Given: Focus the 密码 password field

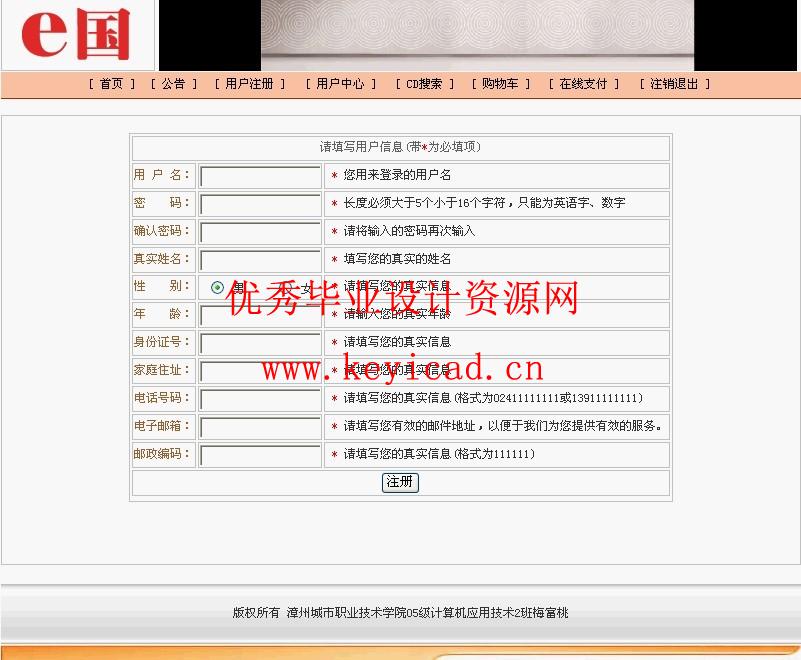Looking at the screenshot, I should tap(260, 205).
